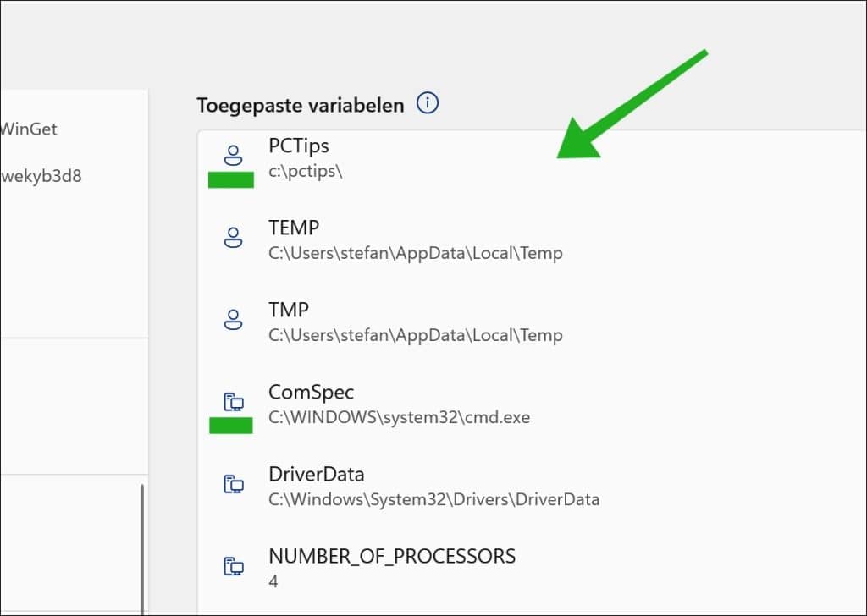Click the cmd.exe path under ComSpec
The height and width of the screenshot is (616, 867).
click(400, 418)
